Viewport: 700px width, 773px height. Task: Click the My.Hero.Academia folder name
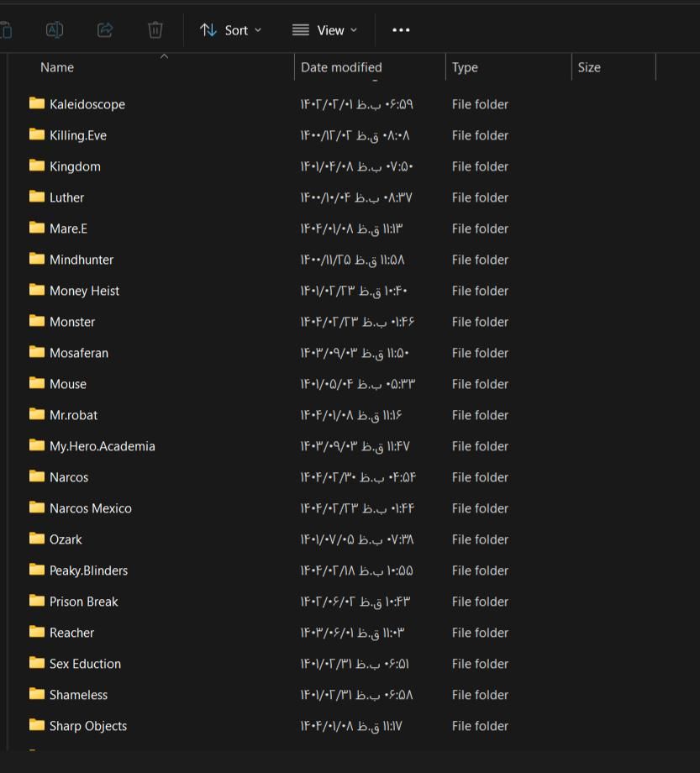click(x=103, y=446)
